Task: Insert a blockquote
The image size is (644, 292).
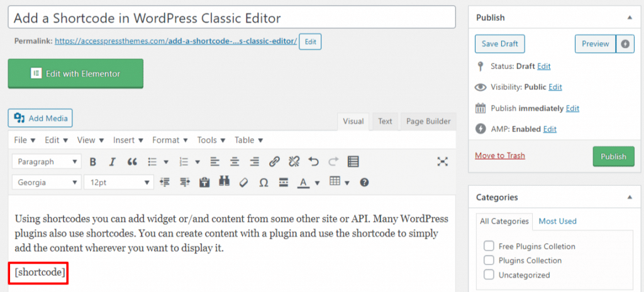Action: pyautogui.click(x=132, y=161)
